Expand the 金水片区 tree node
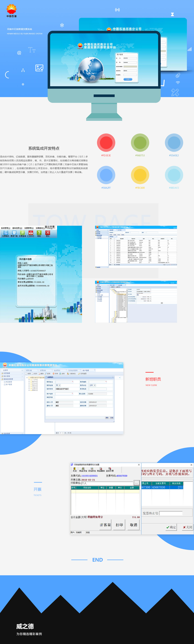This screenshot has width=194, height=644. 29,384
